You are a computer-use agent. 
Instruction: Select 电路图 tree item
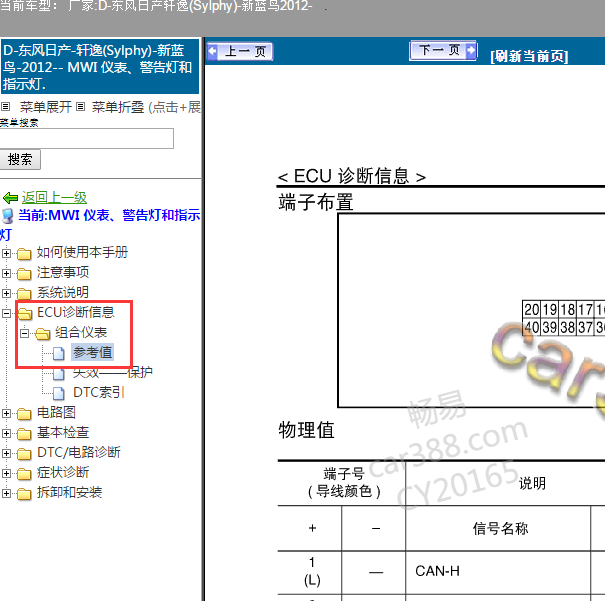(56, 412)
